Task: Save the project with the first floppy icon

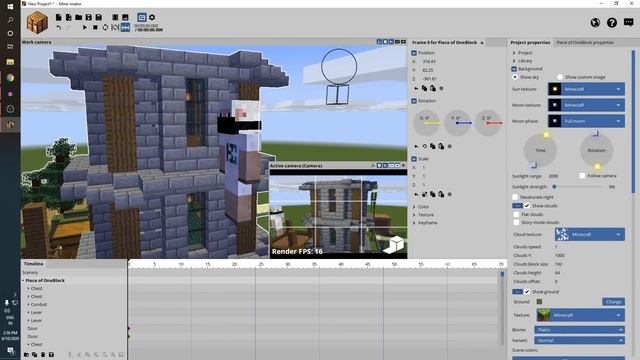Action: [x=89, y=17]
